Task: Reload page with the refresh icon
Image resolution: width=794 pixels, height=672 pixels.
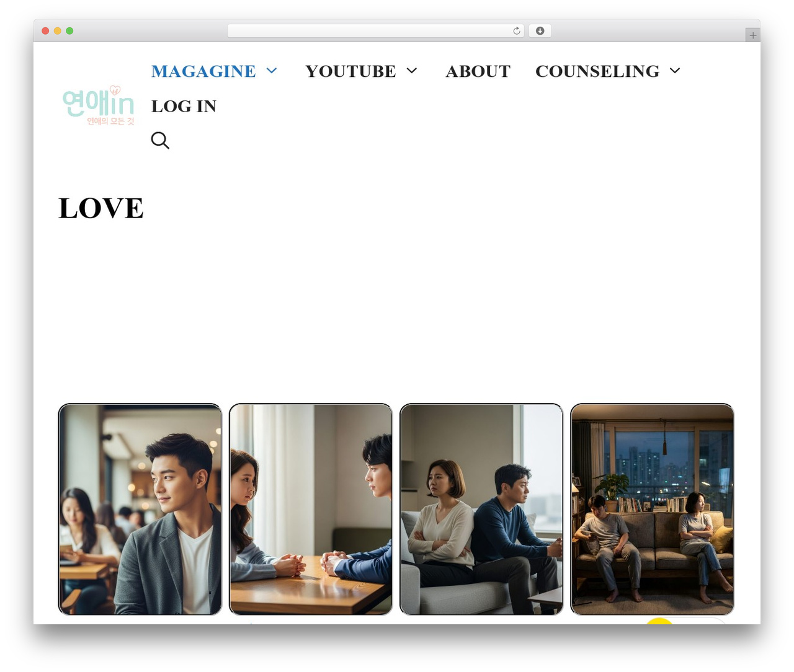Action: pyautogui.click(x=517, y=31)
